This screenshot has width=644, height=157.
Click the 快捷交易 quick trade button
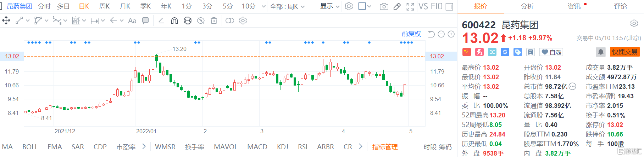click(624, 52)
